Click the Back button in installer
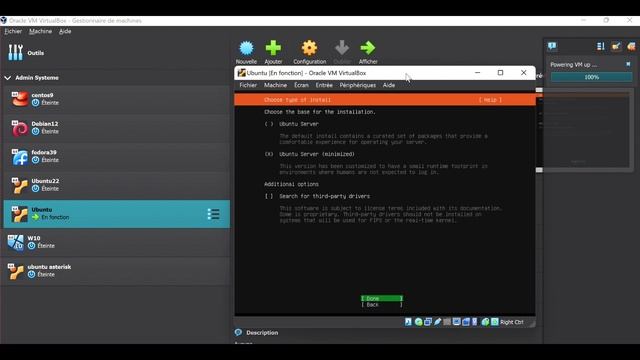 pos(382,304)
